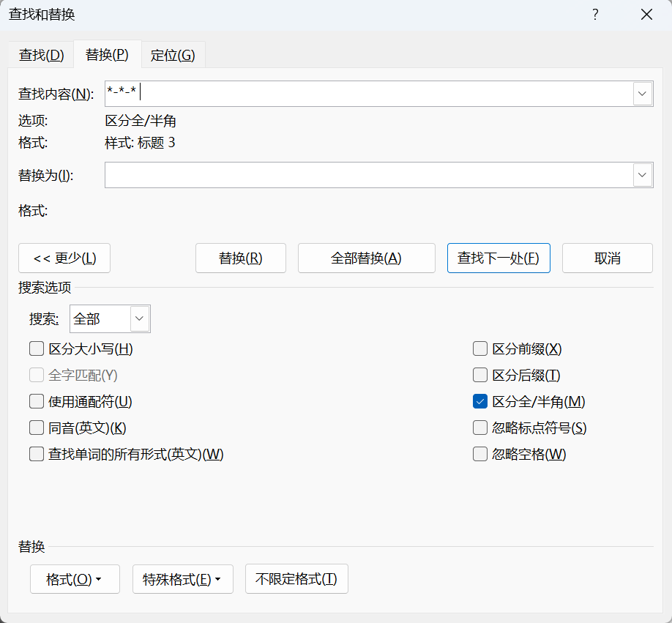Switch to the 查找(D) tab

[41, 55]
